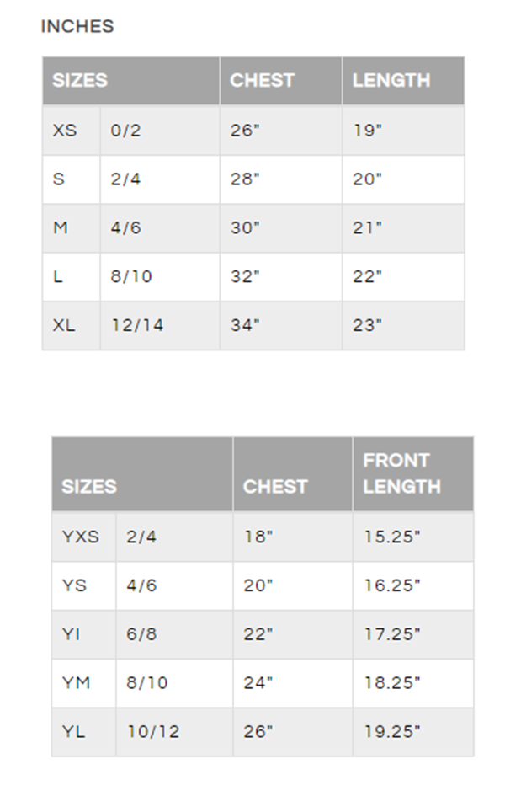
Task: Click the INCHES heading above the tables
Action: (77, 26)
